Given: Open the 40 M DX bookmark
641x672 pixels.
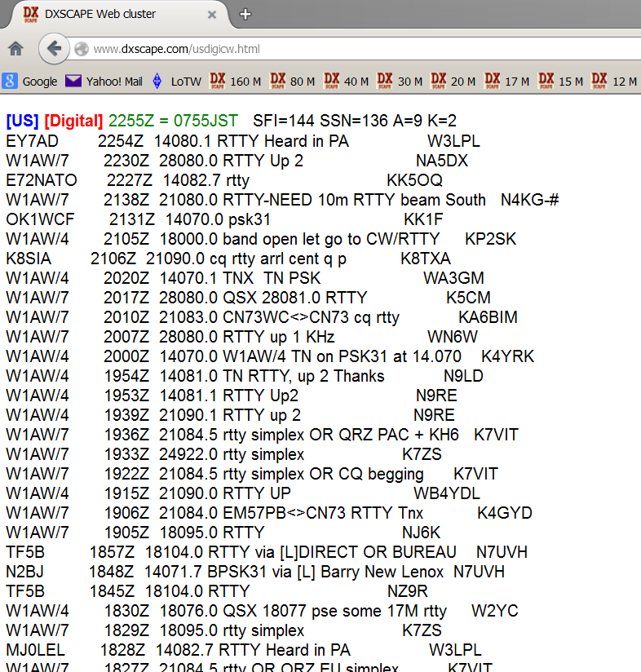Looking at the screenshot, I should tap(347, 81).
